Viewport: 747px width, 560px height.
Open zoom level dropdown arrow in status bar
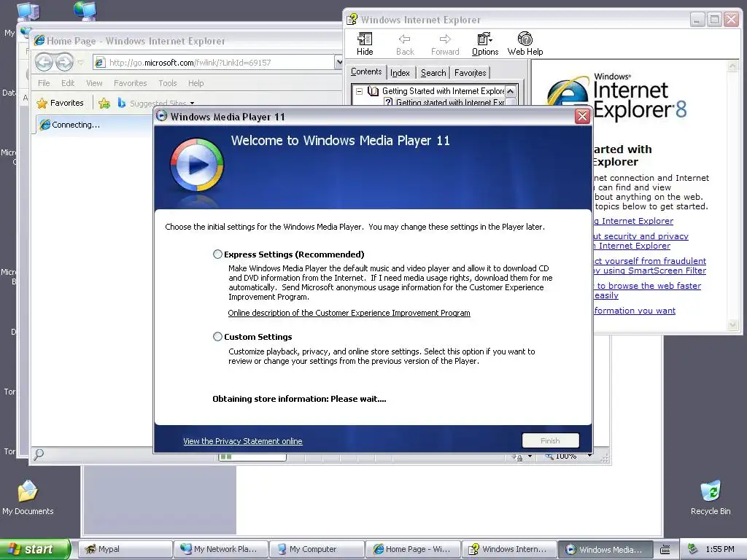(589, 456)
